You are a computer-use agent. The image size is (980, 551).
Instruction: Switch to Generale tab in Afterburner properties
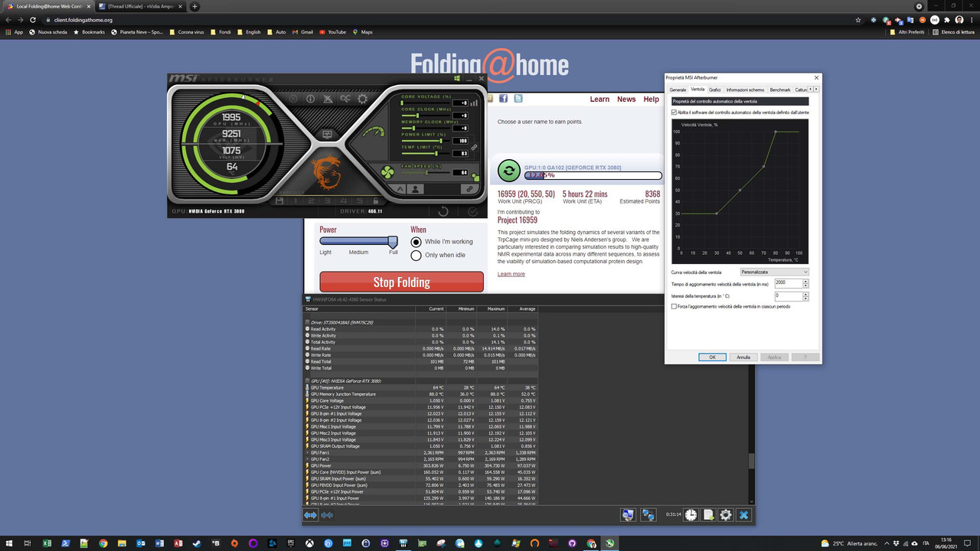coord(678,90)
